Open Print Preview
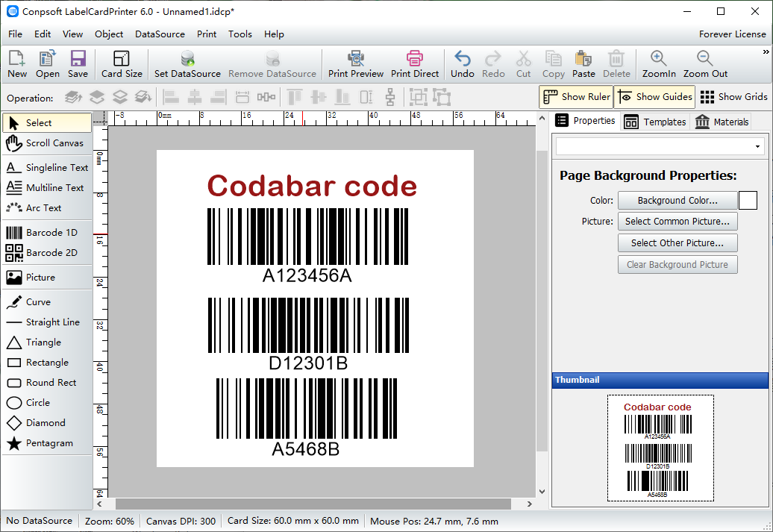The image size is (773, 532). (x=356, y=64)
